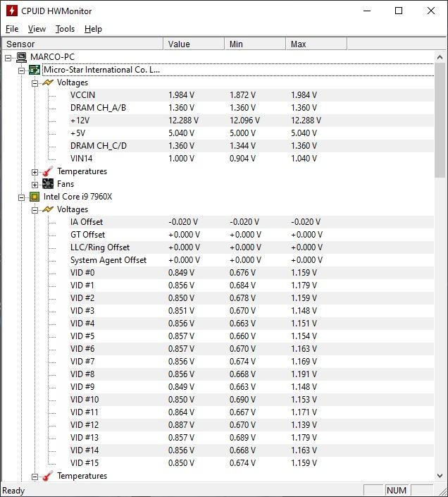448x497 pixels.
Task: Click the CPU Temperatures thermometer icon at bottom
Action: [48, 476]
